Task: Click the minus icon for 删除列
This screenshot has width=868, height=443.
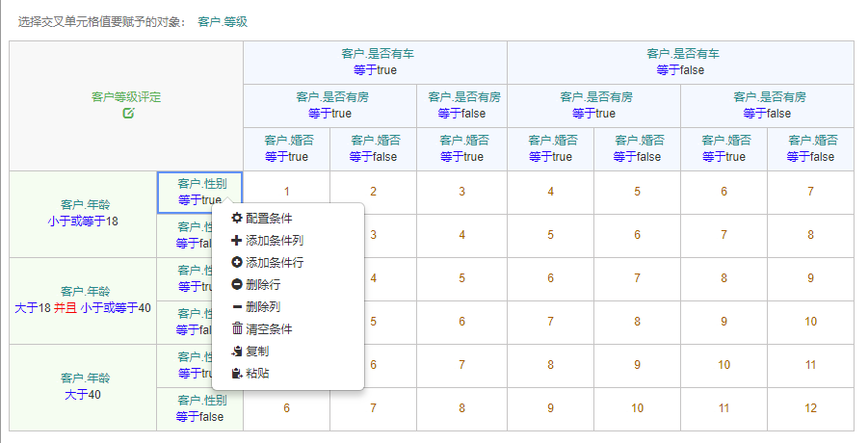Action: click(237, 307)
